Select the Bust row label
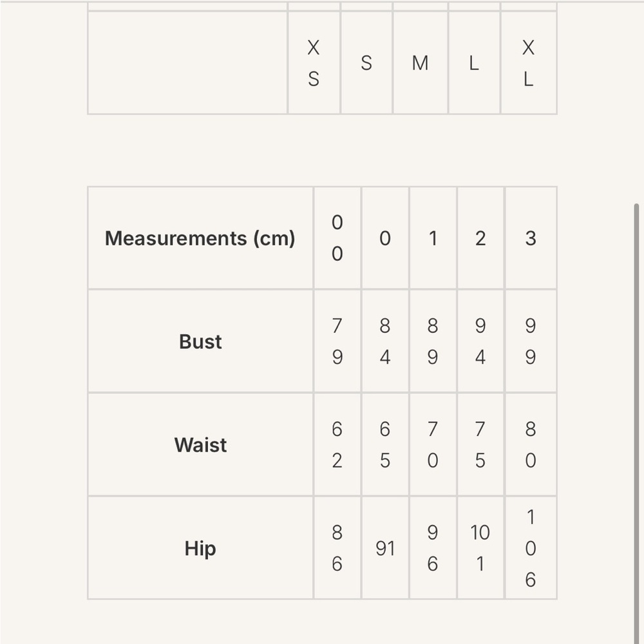 (200, 341)
